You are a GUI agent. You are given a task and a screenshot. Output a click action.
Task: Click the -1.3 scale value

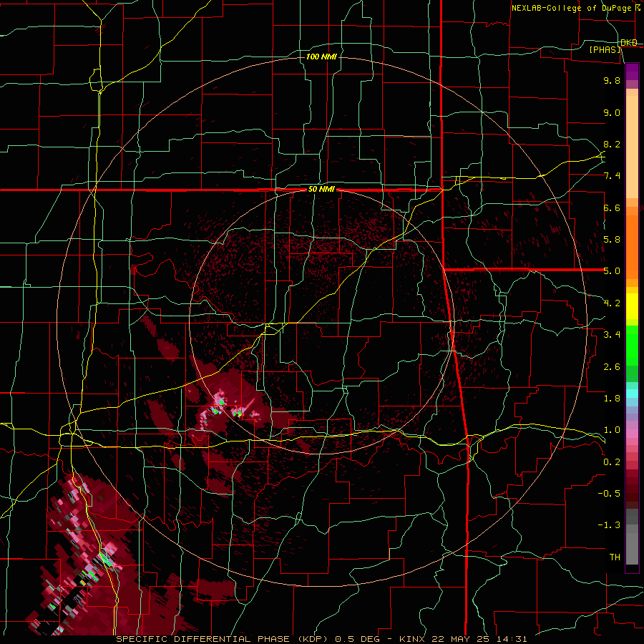[x=609, y=526]
